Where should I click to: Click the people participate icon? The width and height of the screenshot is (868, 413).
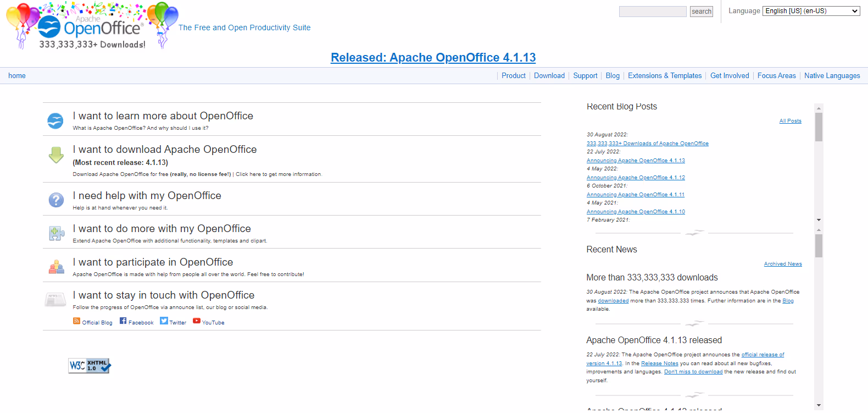pyautogui.click(x=57, y=267)
